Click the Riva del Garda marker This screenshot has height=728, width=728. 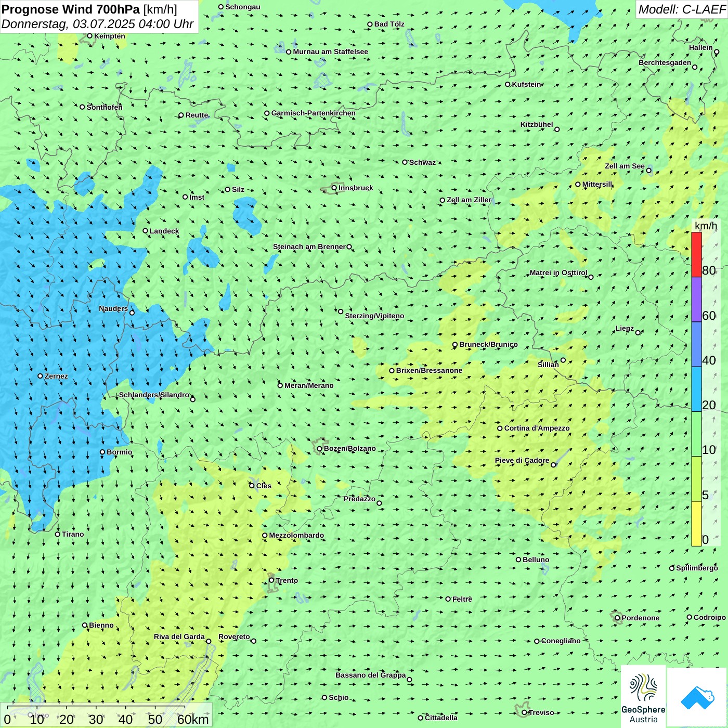(209, 642)
